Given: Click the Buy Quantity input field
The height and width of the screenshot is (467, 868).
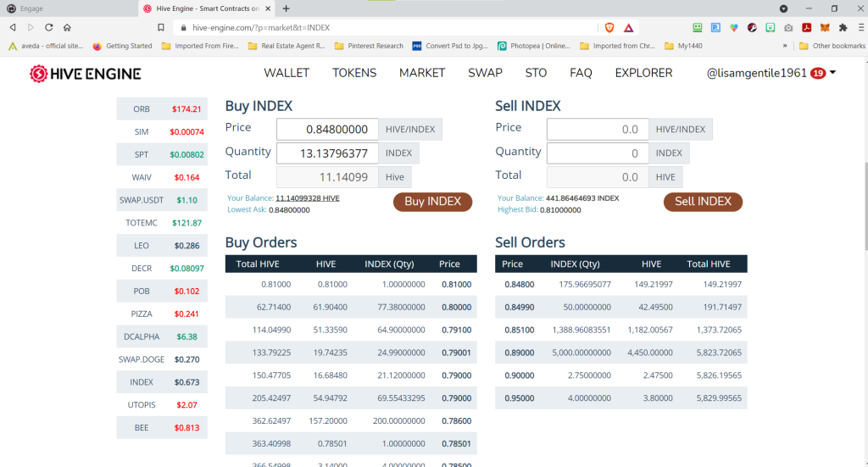Looking at the screenshot, I should [x=328, y=153].
